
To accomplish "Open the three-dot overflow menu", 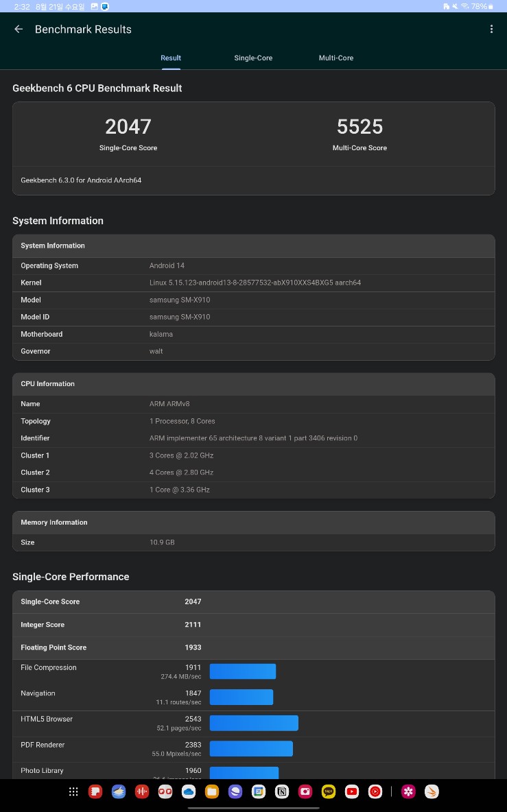I will pyautogui.click(x=491, y=29).
